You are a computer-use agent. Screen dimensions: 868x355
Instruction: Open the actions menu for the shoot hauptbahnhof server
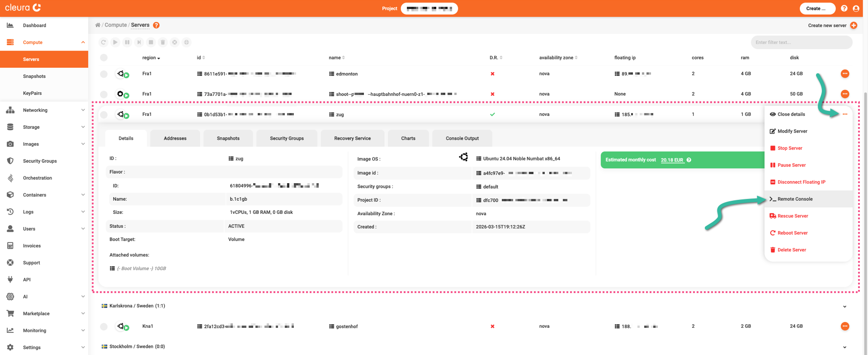(x=844, y=94)
